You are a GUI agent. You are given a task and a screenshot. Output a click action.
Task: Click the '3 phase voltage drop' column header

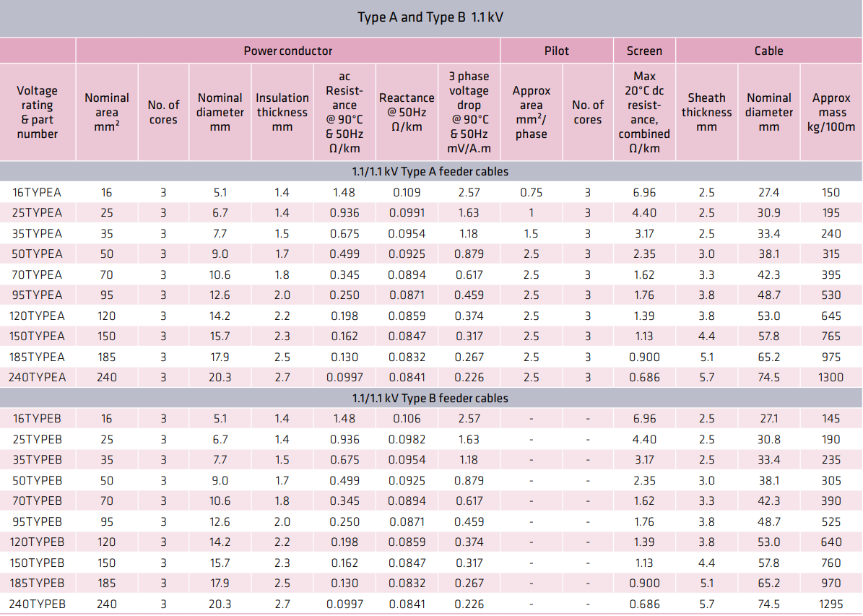[469, 113]
